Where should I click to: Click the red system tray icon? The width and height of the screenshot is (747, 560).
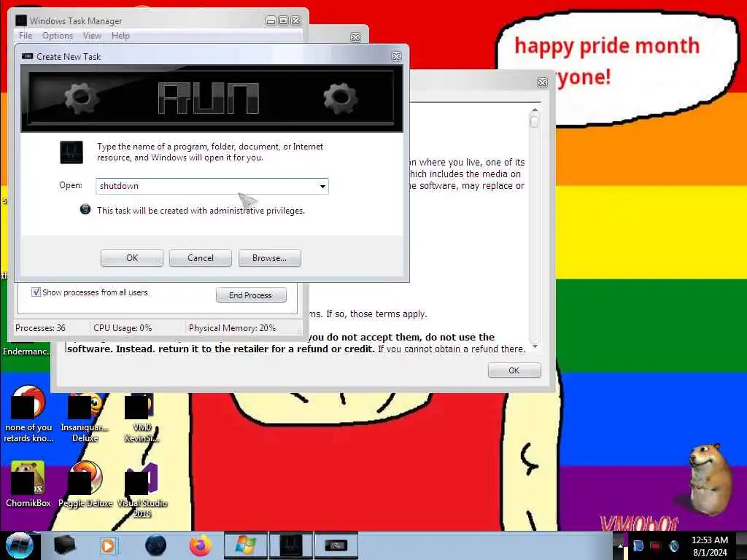pyautogui.click(x=656, y=546)
